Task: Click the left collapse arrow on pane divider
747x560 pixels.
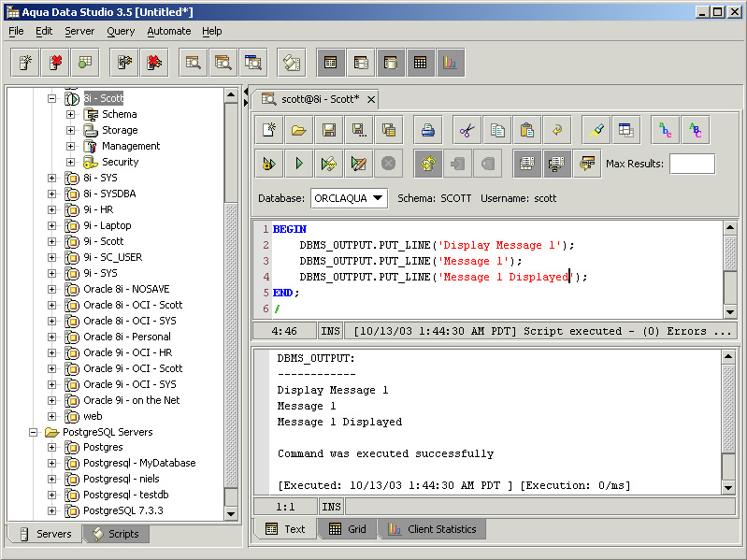Action: (246, 92)
